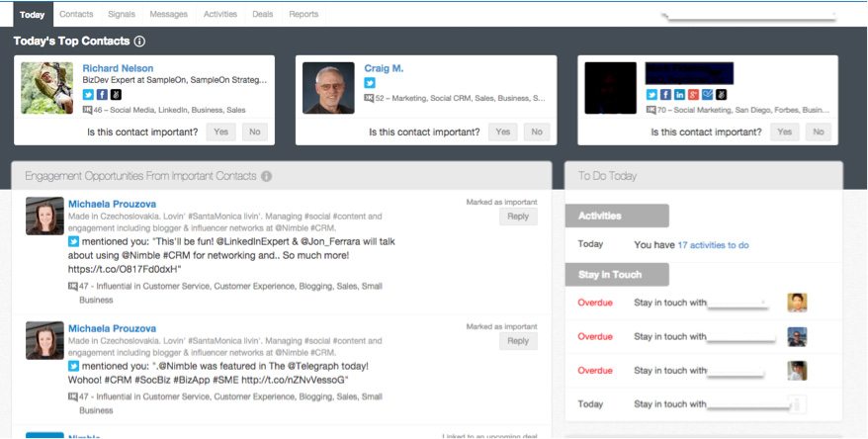Mark Richard Nelson as not important

pos(255,132)
